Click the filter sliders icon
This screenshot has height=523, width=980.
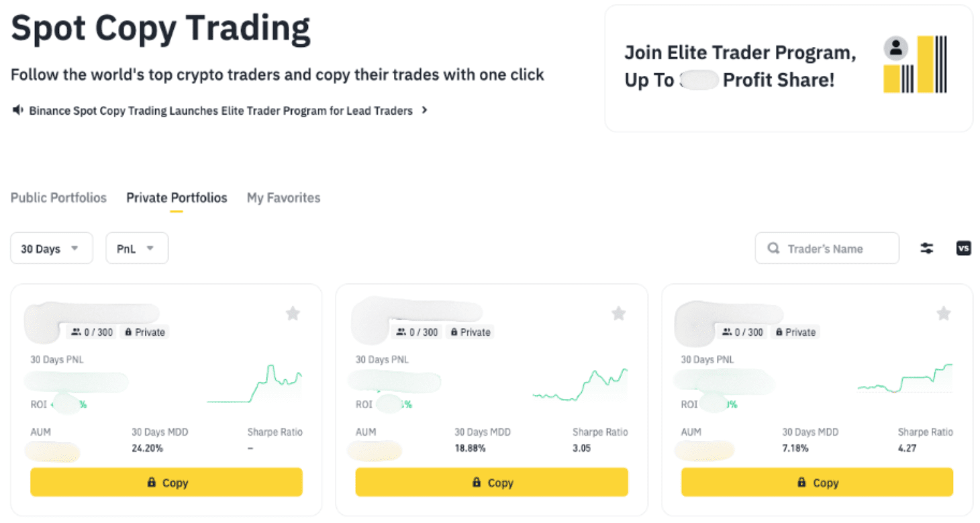pyautogui.click(x=927, y=248)
